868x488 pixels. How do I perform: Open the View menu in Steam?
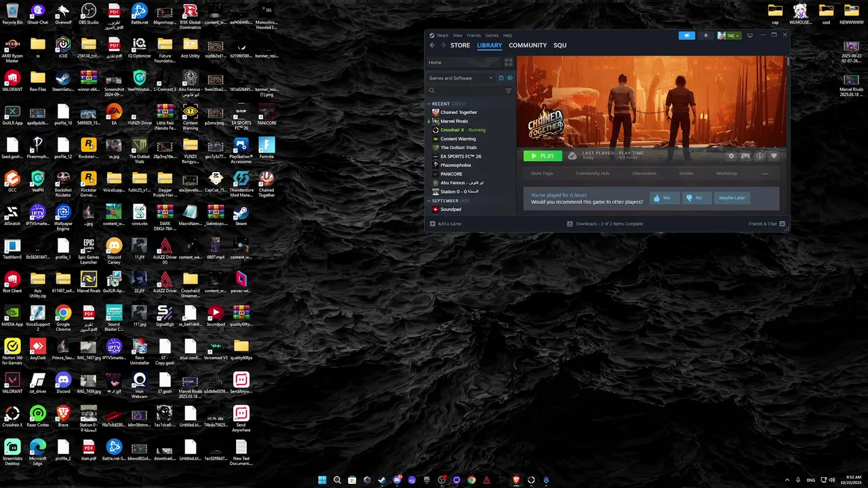(x=458, y=35)
